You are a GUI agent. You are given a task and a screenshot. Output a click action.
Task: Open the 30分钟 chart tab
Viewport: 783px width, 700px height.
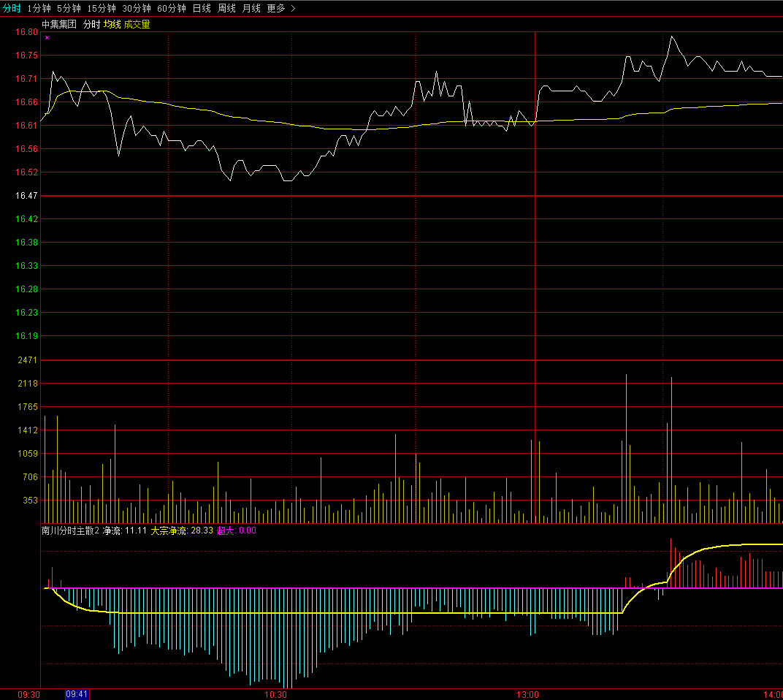[137, 9]
